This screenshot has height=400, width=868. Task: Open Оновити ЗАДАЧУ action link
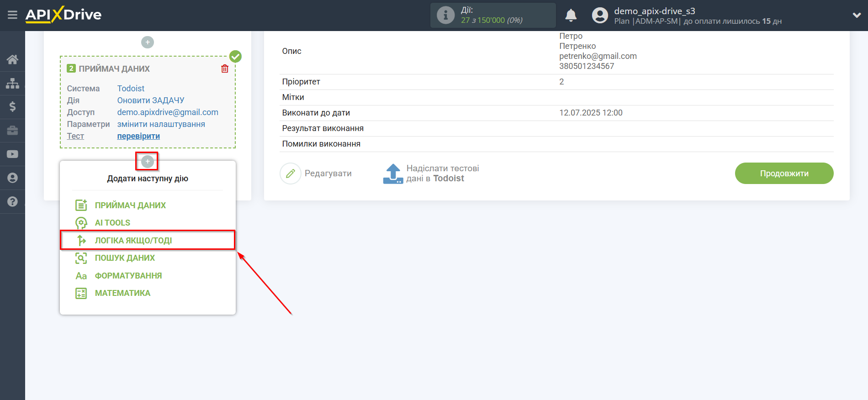click(x=151, y=100)
